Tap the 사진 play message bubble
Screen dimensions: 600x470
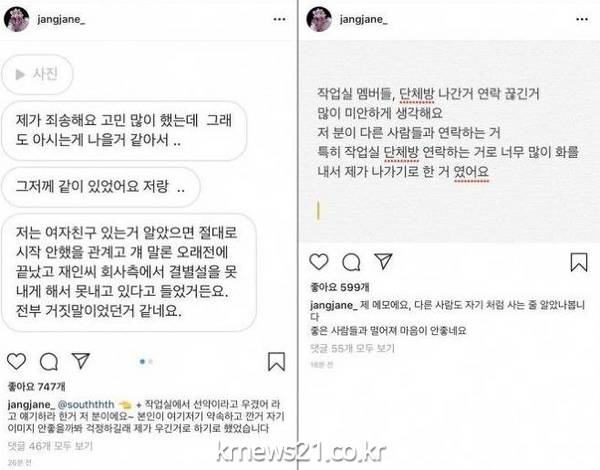click(x=37, y=74)
